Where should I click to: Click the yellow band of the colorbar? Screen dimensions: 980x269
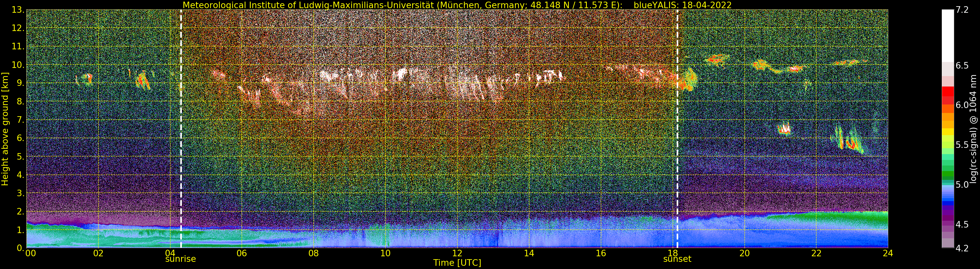pos(948,133)
